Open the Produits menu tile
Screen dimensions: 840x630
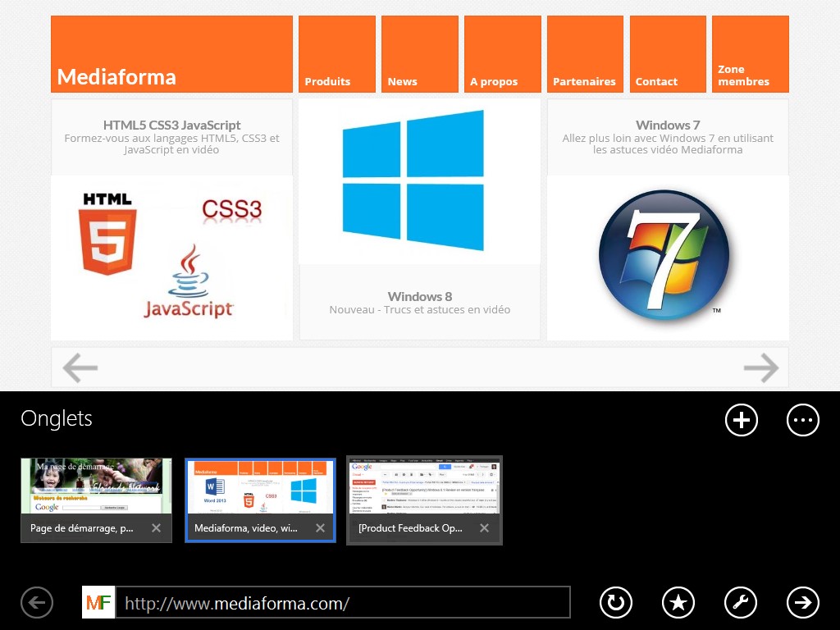[337, 54]
